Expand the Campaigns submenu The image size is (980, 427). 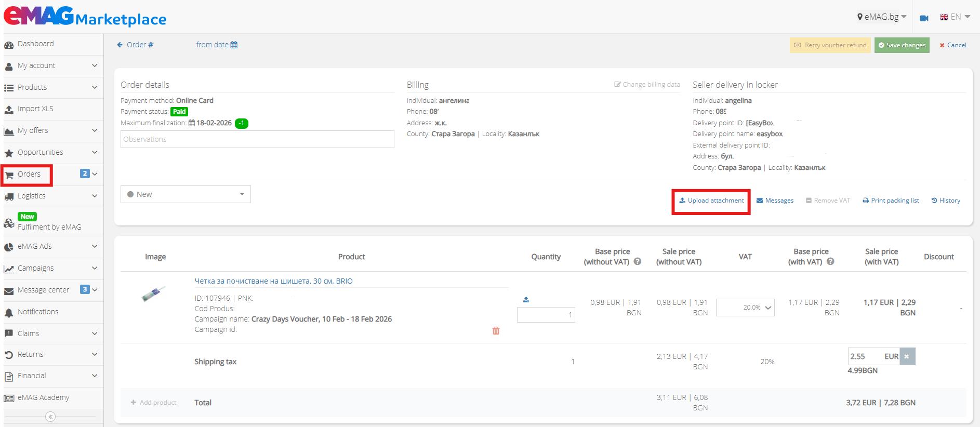pos(95,268)
